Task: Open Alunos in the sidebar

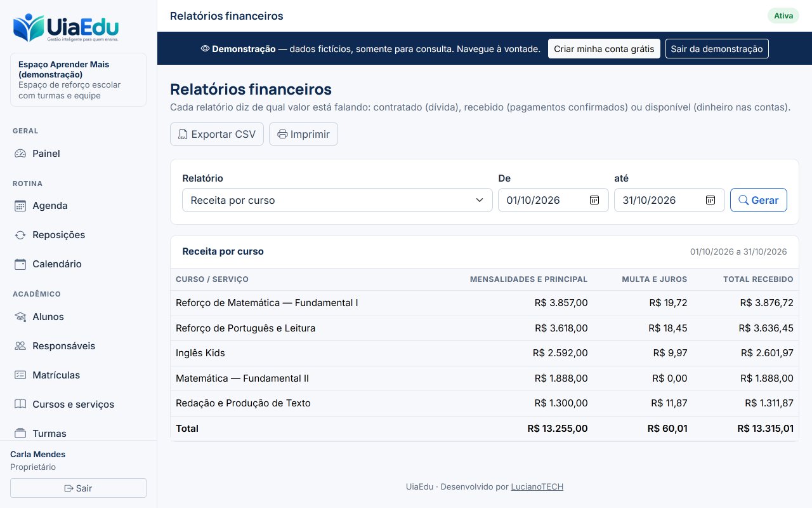Action: (x=78, y=317)
